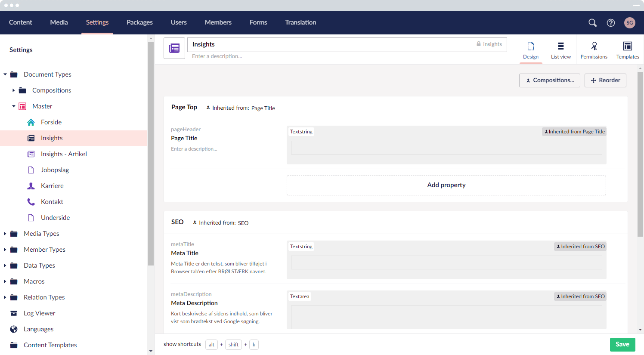Open the Media section
Screen dimensions: 644x355
[59, 22]
